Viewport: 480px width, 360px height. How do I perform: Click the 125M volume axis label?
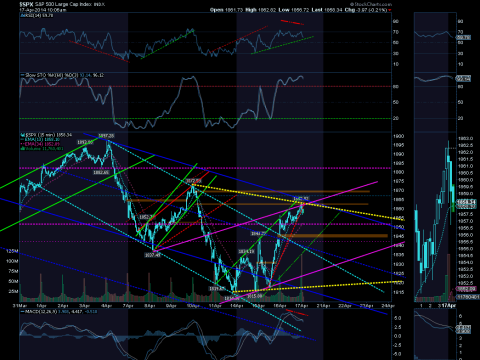pos(12,251)
